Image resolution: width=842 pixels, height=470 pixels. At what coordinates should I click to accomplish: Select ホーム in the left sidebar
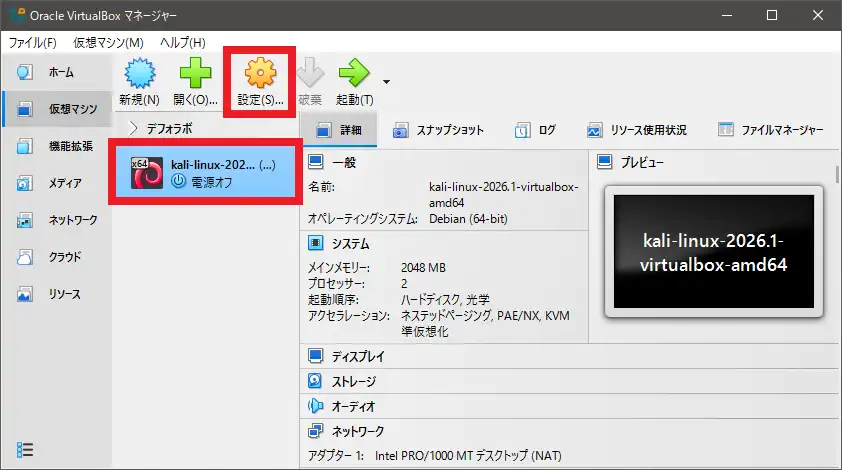57,72
